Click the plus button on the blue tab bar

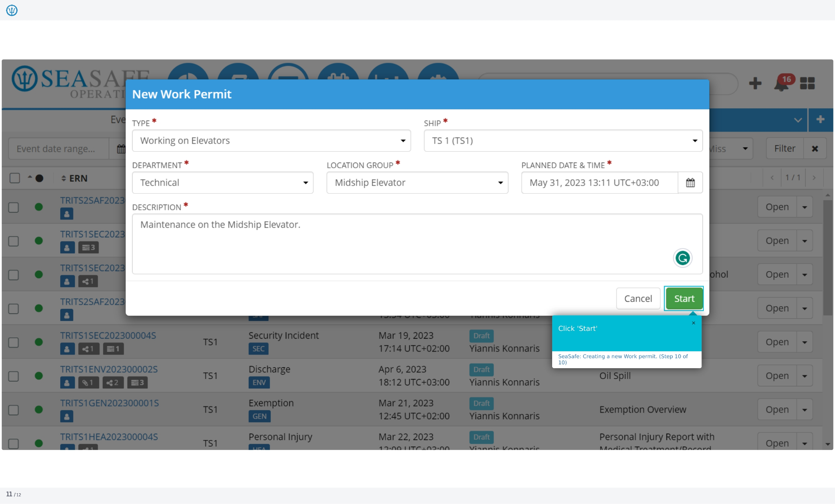point(820,119)
